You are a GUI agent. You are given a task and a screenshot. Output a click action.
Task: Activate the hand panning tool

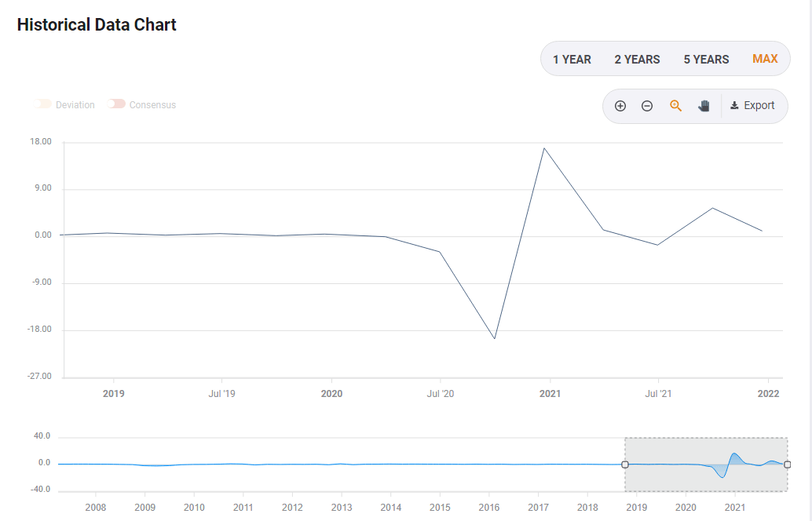point(704,106)
